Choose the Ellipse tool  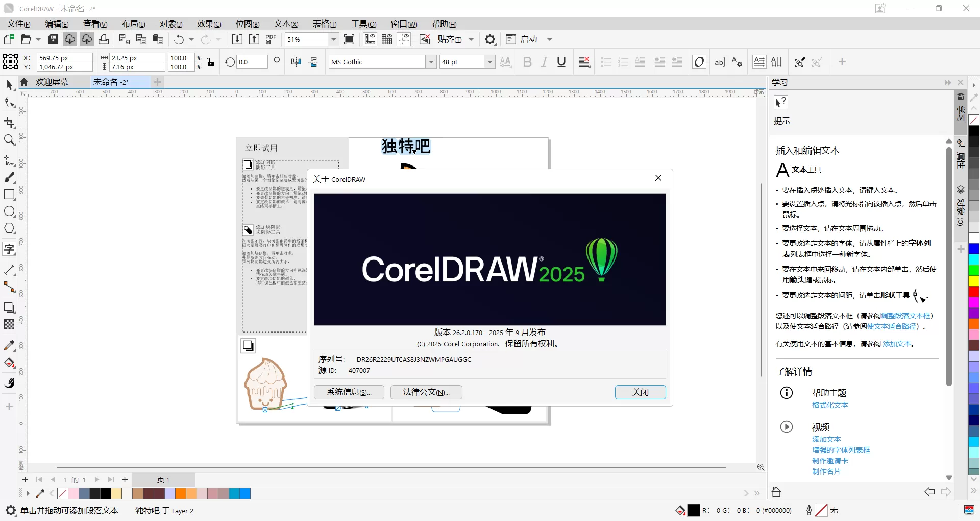click(9, 211)
